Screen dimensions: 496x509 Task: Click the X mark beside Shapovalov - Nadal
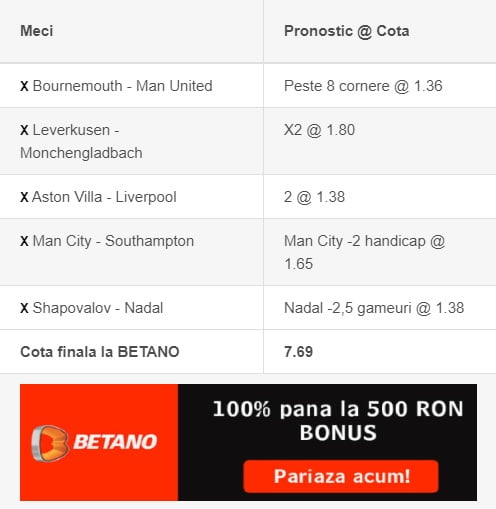[x=24, y=308]
